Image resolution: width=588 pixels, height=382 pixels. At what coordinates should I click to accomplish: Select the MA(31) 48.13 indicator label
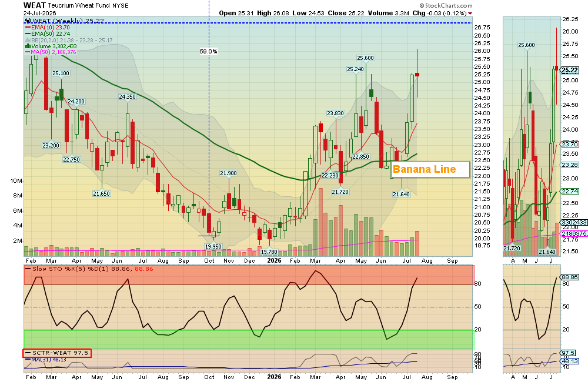[x=46, y=360]
